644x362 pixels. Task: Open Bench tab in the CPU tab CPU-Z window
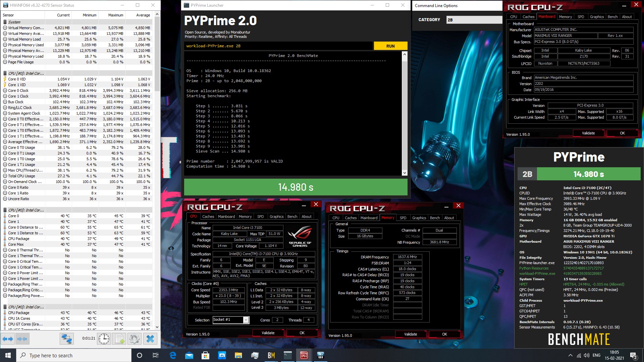tap(292, 217)
